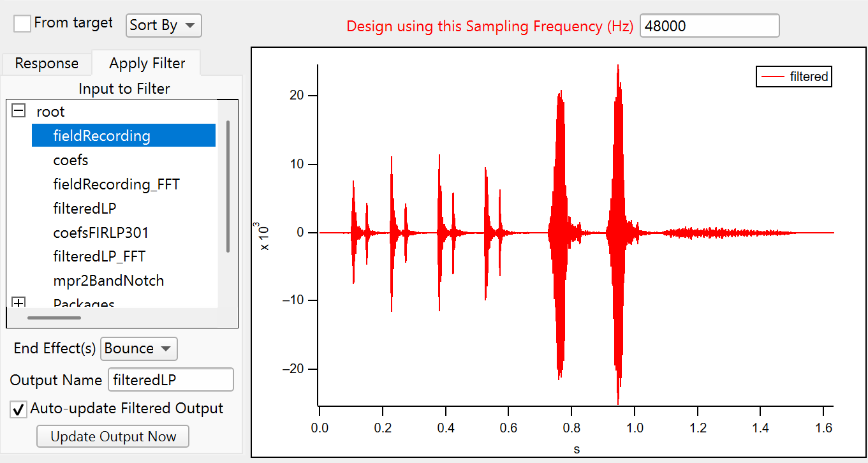
Task: Click the Sampling Frequency input field
Action: click(709, 26)
